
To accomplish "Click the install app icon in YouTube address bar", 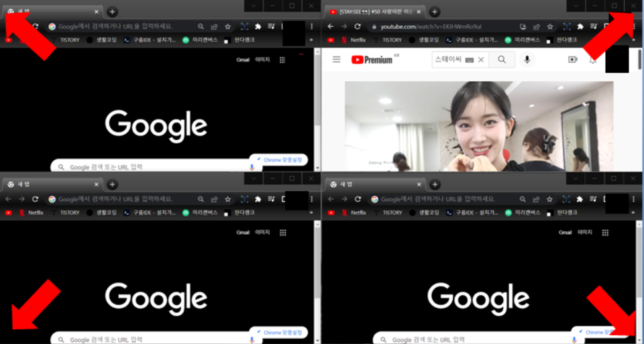I will [523, 27].
